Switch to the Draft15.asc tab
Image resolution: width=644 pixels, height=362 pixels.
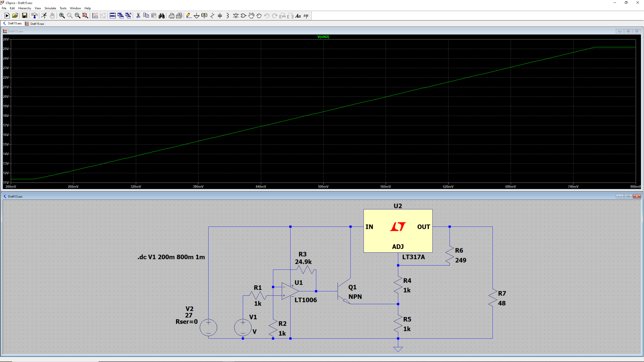coord(12,24)
